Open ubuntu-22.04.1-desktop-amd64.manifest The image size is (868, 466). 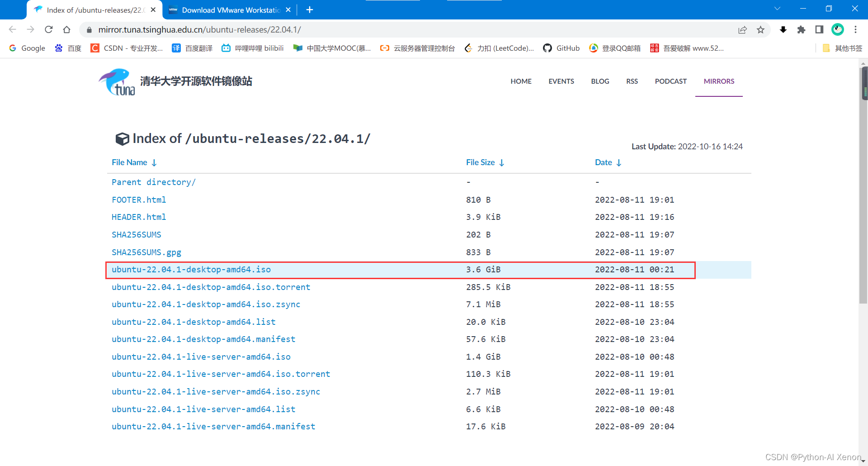(x=203, y=339)
